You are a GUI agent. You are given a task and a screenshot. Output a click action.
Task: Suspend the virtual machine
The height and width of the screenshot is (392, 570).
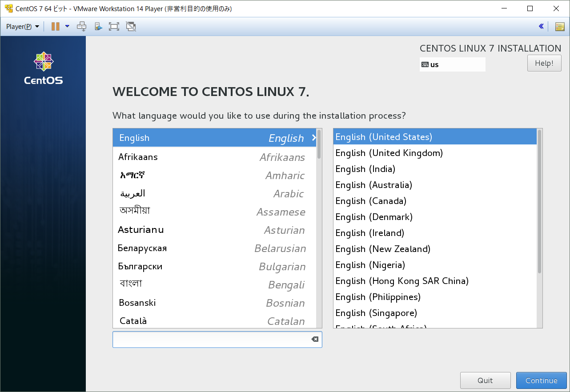click(x=56, y=26)
